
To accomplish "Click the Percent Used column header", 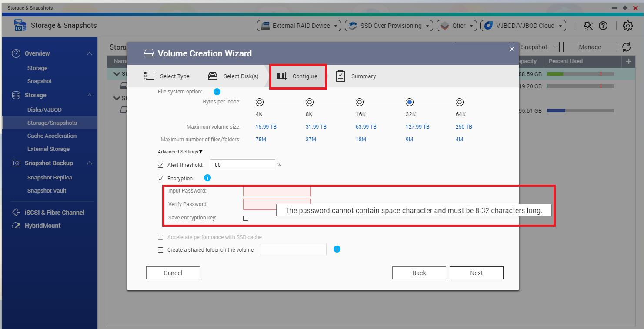I will click(565, 61).
